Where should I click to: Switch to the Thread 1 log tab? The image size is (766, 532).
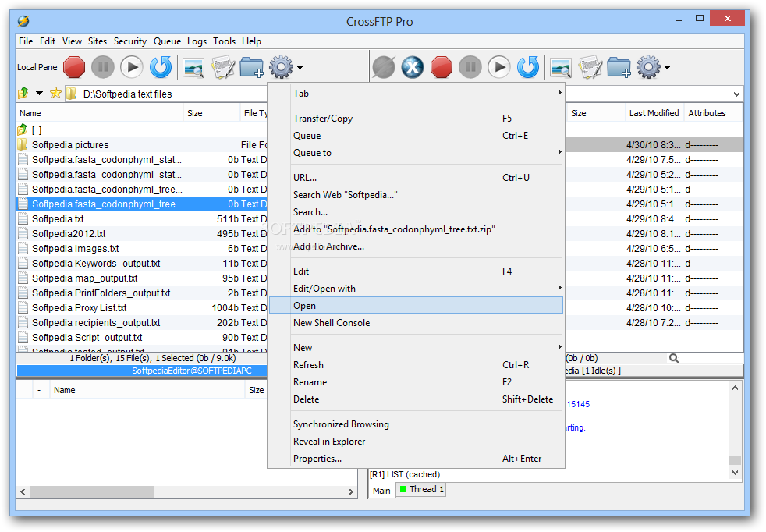coord(421,490)
